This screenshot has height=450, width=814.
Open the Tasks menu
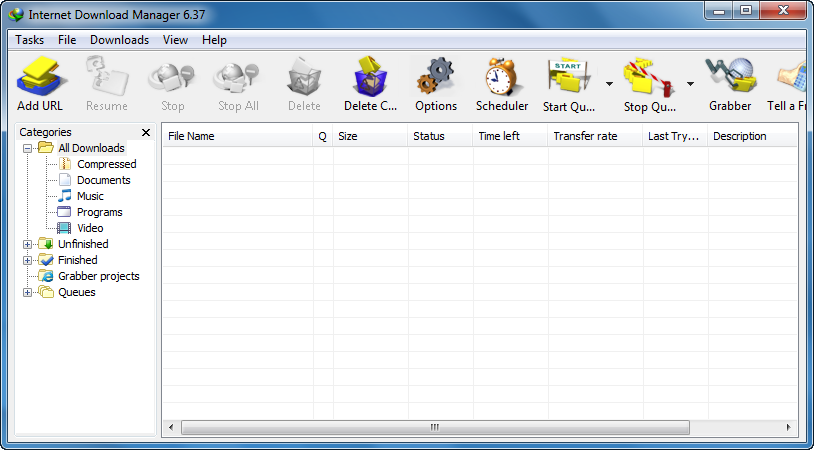coord(30,40)
